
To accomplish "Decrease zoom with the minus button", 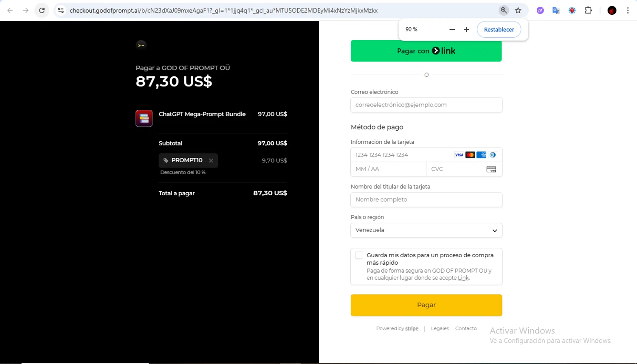I will pyautogui.click(x=452, y=29).
